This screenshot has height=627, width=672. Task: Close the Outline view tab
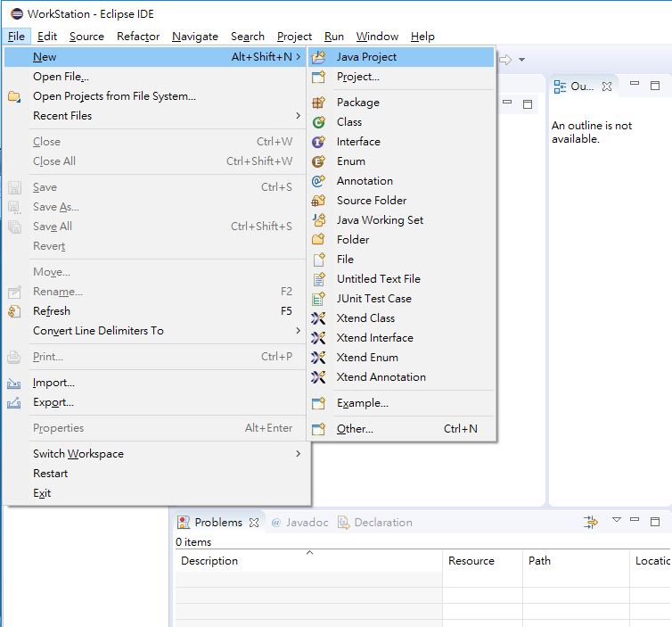[607, 87]
